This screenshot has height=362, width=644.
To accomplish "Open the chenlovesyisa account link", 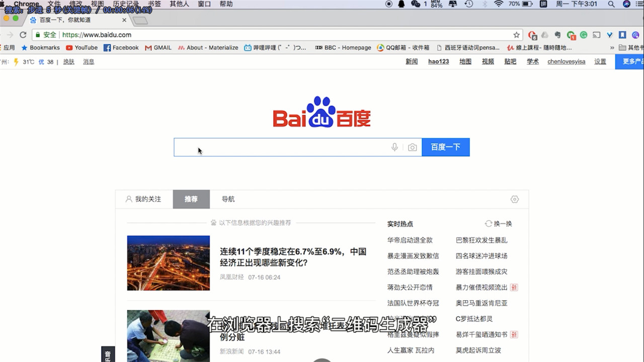I will tap(567, 62).
